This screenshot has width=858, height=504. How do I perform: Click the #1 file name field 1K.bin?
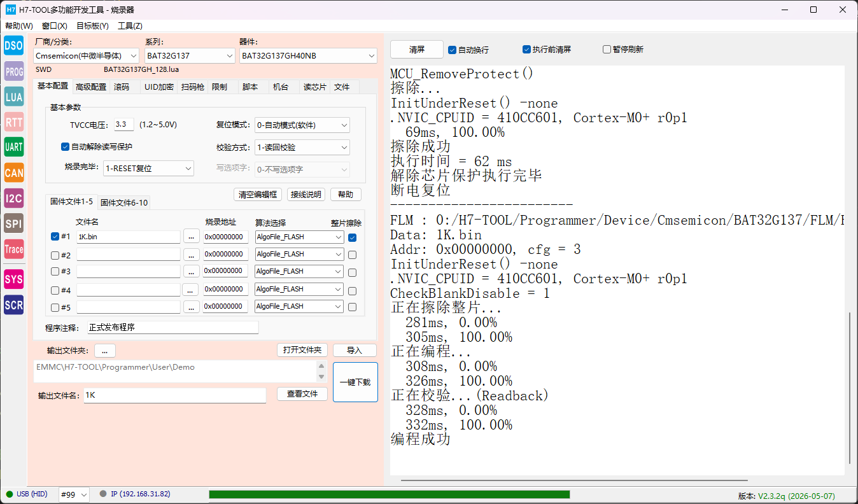pyautogui.click(x=128, y=237)
